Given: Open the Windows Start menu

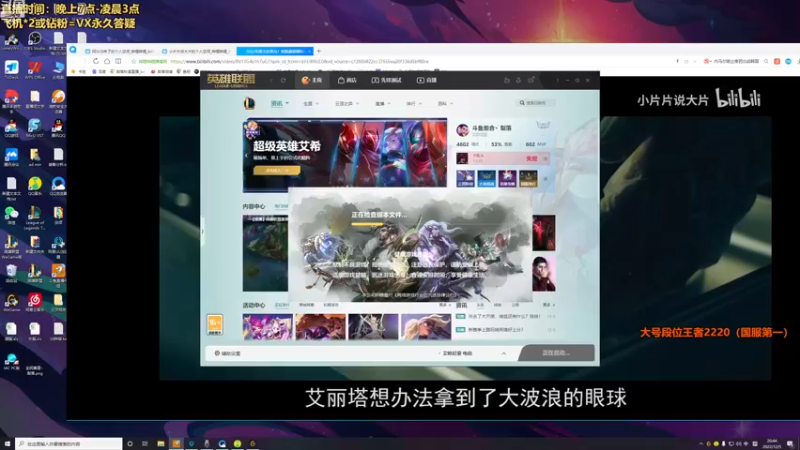Looking at the screenshot, I should point(7,443).
